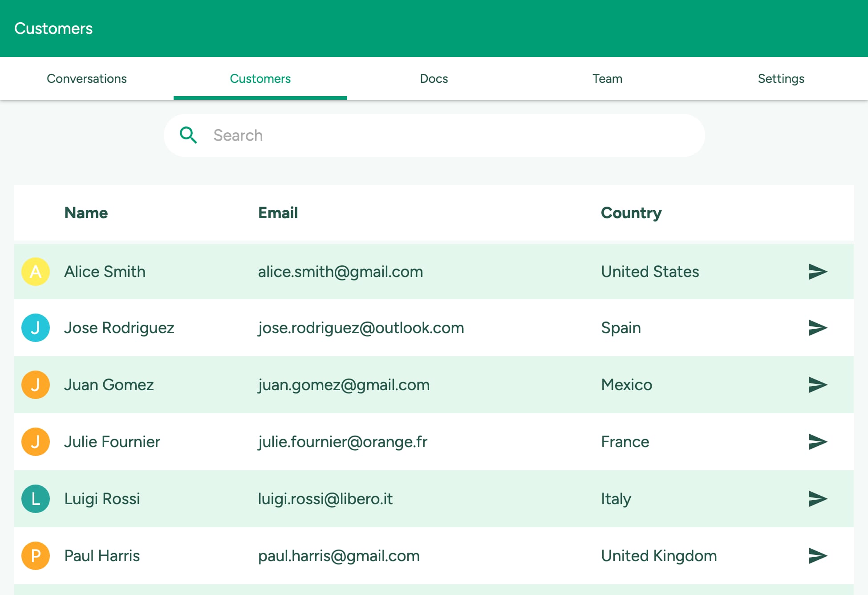Click email juan.gomez@gmail.com
Image resolution: width=868 pixels, height=595 pixels.
click(x=344, y=385)
